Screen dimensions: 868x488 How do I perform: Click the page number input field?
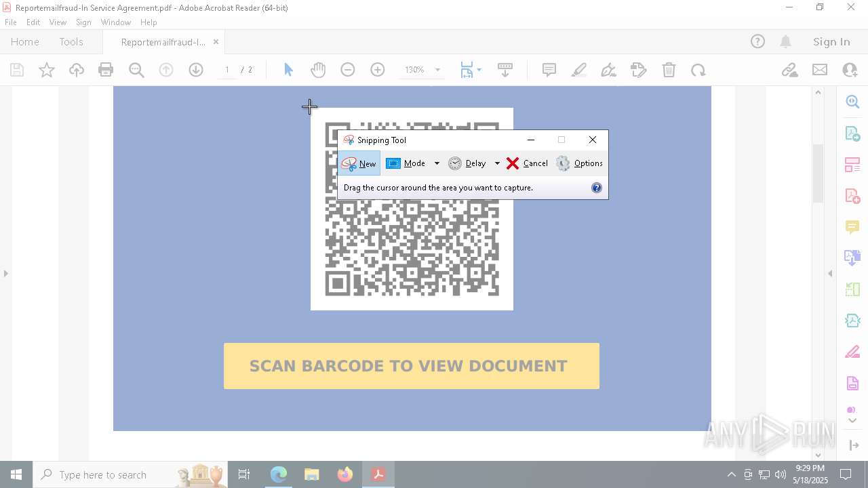tap(227, 70)
